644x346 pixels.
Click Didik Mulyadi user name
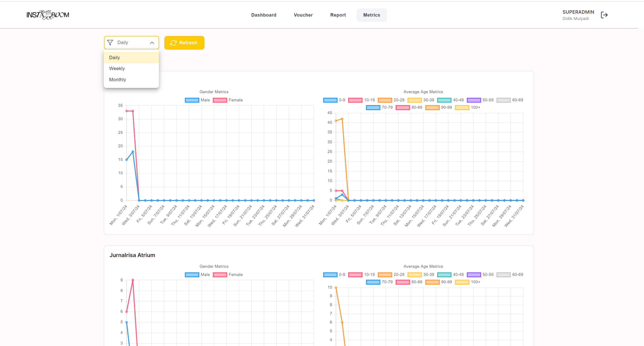[x=575, y=18]
